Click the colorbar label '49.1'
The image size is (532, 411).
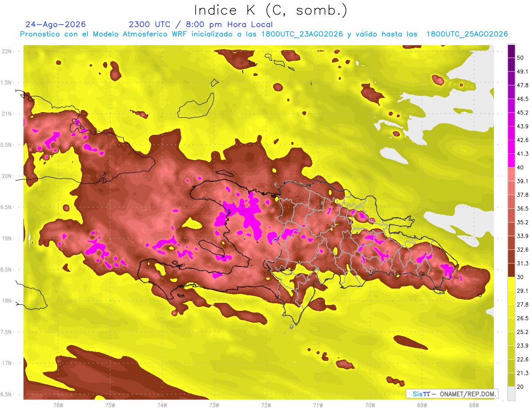[x=522, y=72]
